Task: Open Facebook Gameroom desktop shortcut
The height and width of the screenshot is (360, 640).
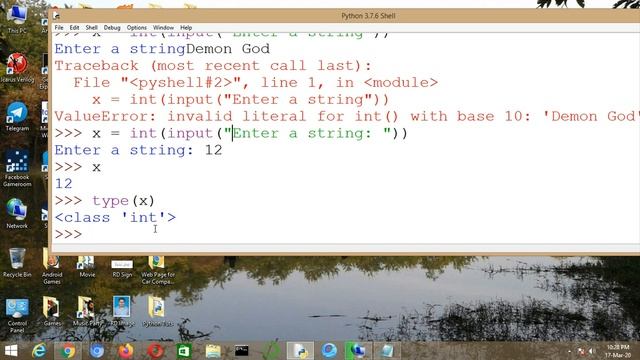Action: point(17,168)
